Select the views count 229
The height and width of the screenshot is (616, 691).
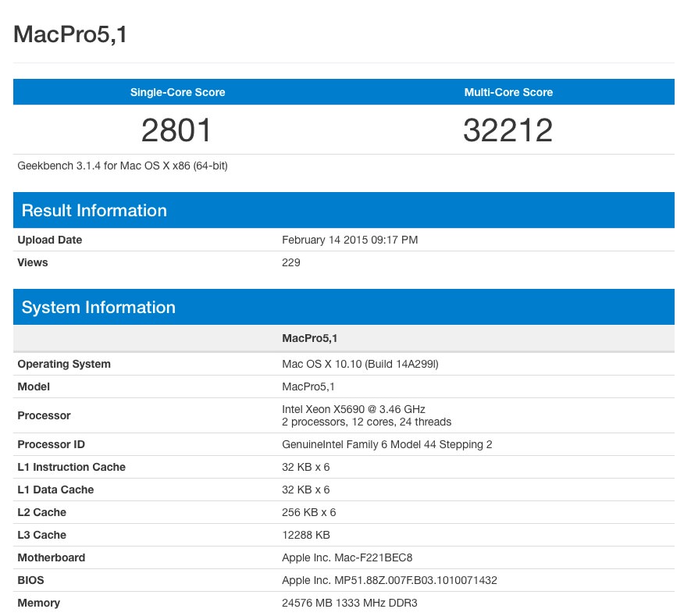click(x=291, y=262)
